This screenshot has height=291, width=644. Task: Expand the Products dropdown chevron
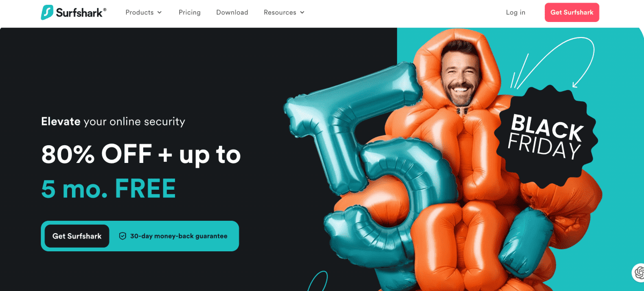click(159, 12)
